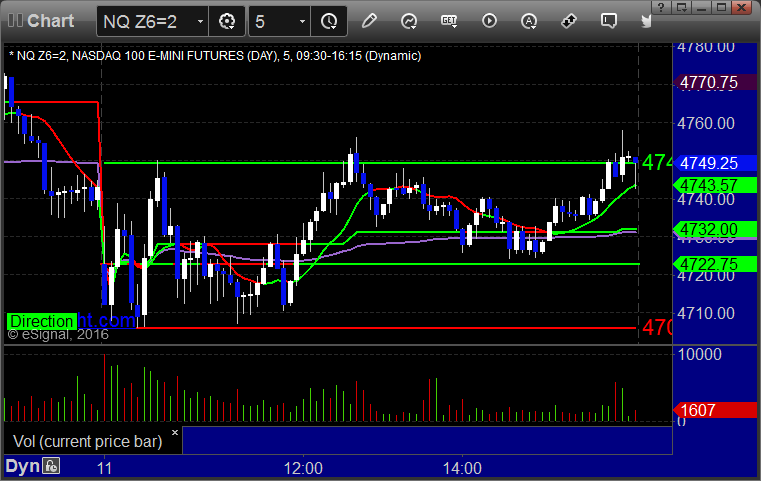The height and width of the screenshot is (481, 761).
Task: Click the chart title NASDAQ 100 E-MINI FUTURES text
Action: pos(158,56)
